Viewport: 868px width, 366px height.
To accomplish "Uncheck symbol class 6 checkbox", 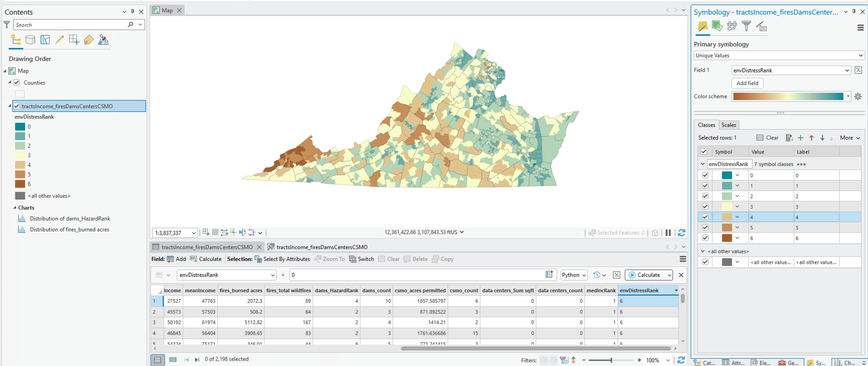I will 705,238.
